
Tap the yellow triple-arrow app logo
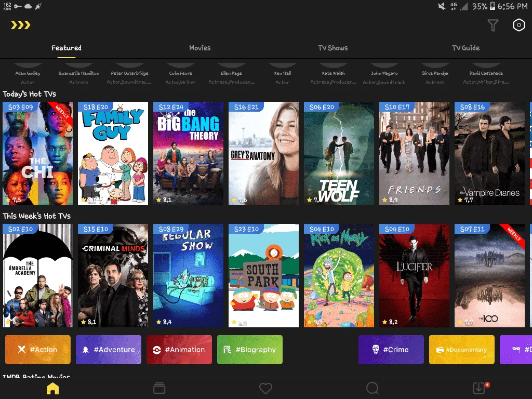click(21, 25)
